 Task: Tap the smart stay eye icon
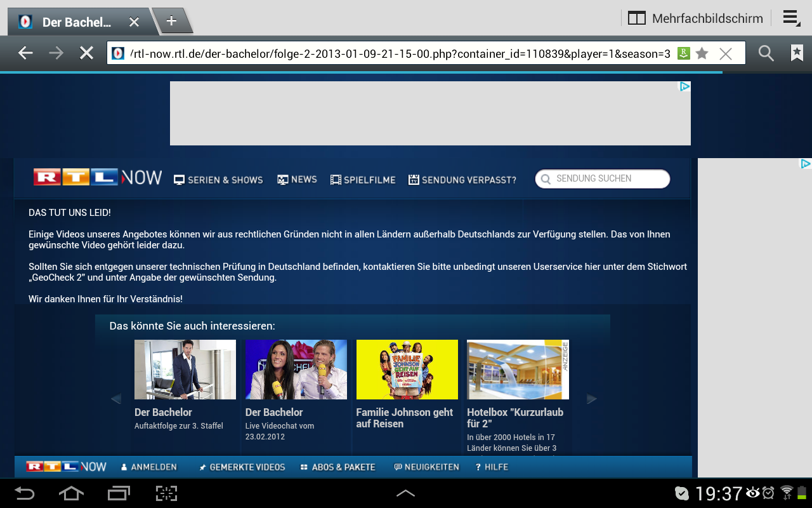point(753,493)
